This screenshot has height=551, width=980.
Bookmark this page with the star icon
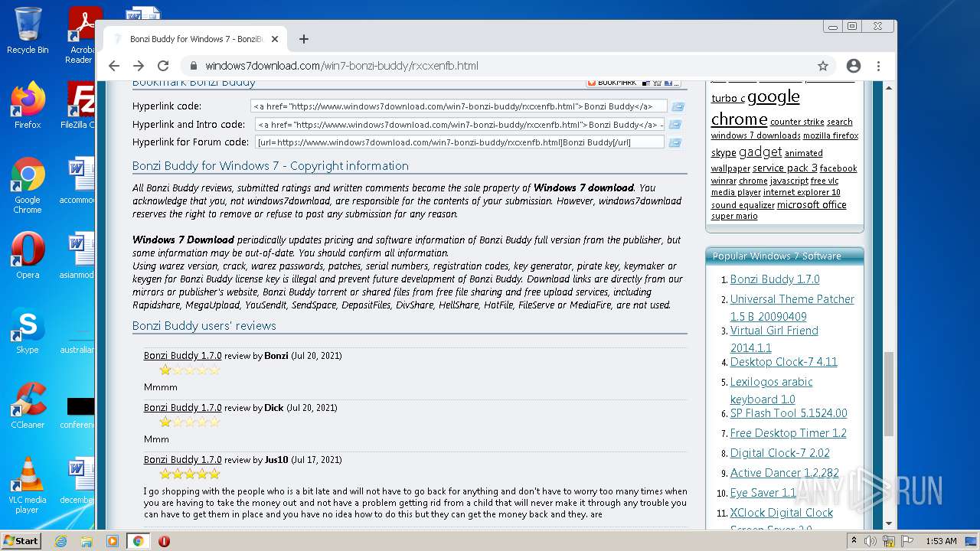823,66
